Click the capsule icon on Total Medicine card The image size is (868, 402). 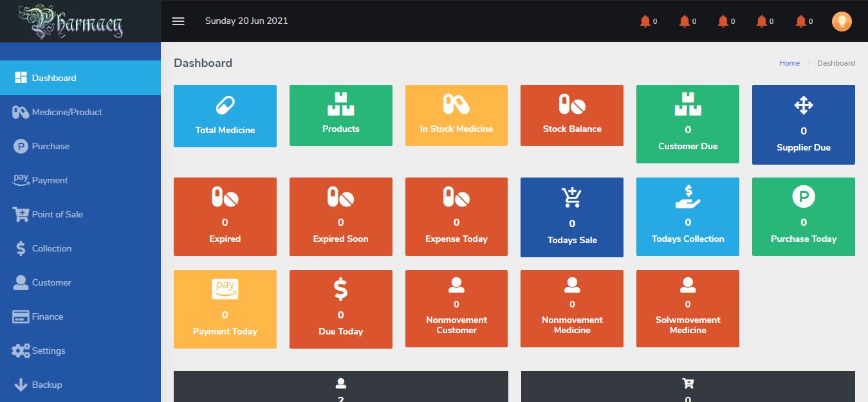[x=225, y=105]
